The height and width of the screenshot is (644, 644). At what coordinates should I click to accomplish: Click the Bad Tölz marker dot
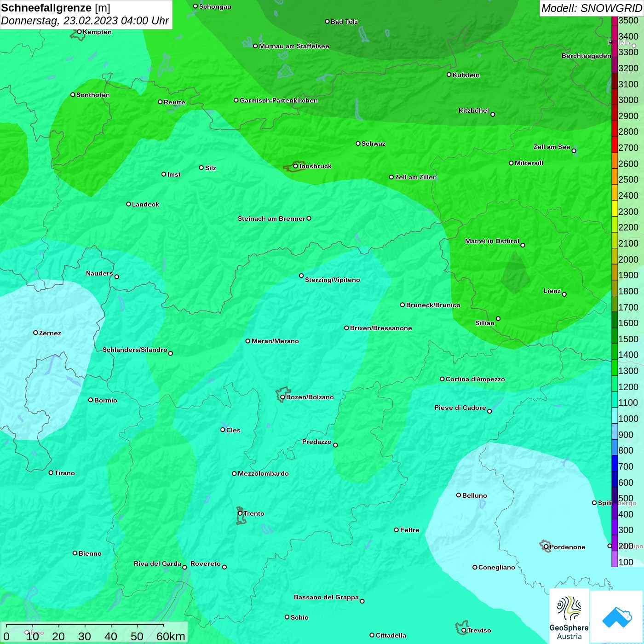[327, 22]
